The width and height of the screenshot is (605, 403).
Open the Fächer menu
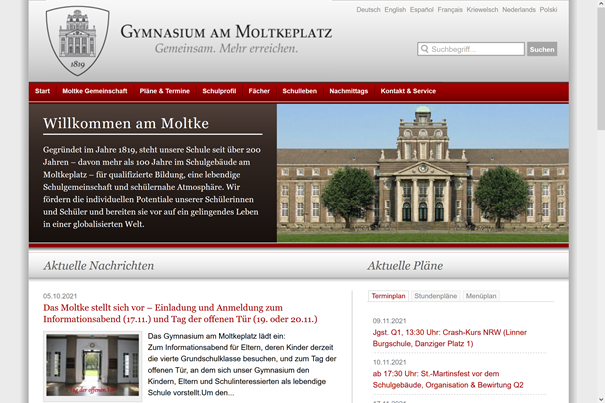(x=259, y=91)
